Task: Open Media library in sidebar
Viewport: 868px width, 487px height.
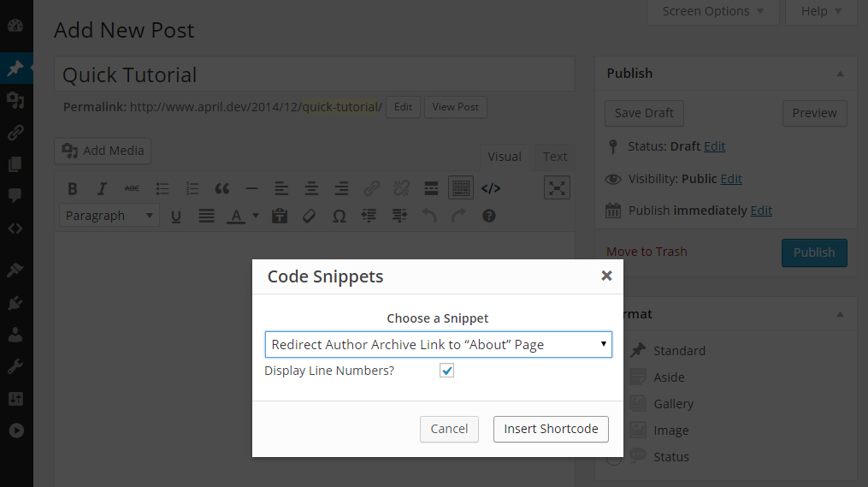Action: pyautogui.click(x=15, y=100)
